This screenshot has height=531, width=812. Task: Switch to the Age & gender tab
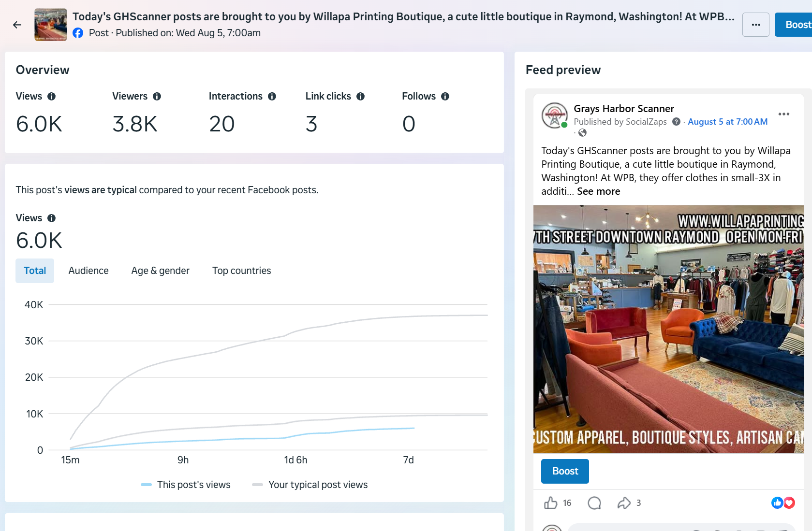pos(161,271)
